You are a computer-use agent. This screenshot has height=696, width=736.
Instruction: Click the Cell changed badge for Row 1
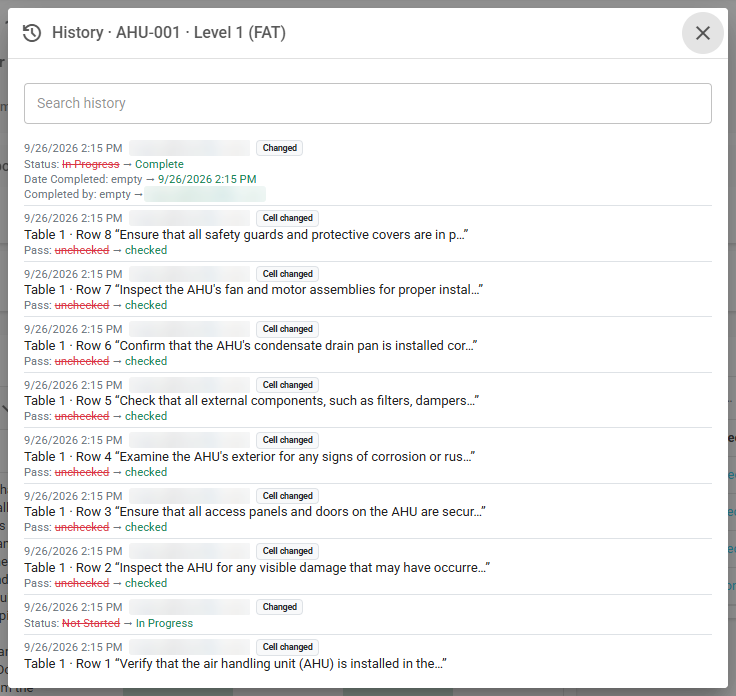click(x=287, y=647)
